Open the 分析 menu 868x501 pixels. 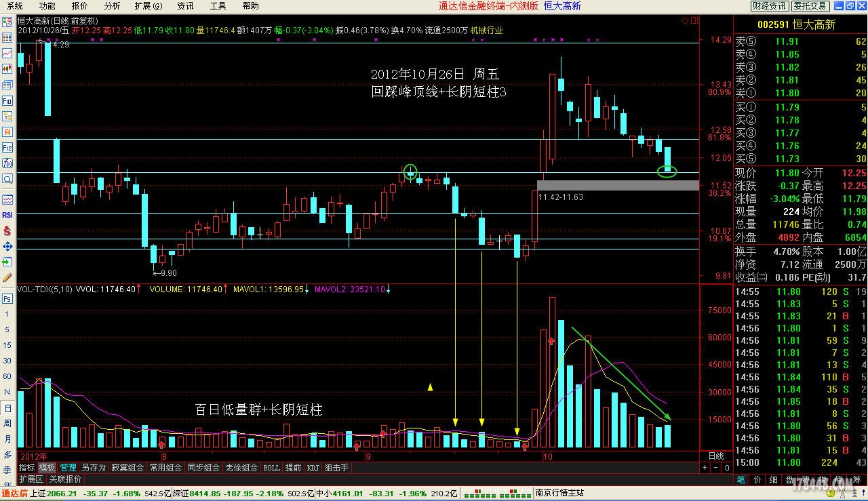112,6
